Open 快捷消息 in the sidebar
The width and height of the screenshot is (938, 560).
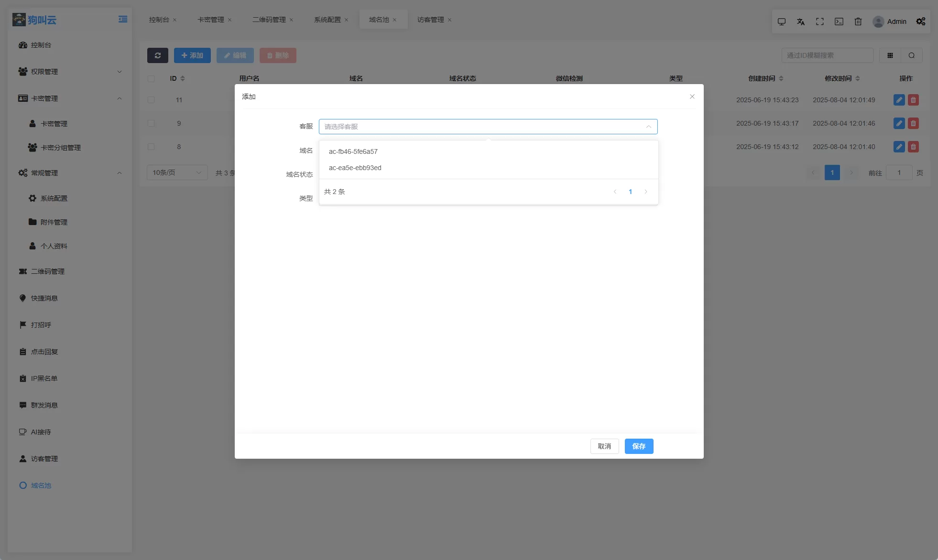[44, 298]
